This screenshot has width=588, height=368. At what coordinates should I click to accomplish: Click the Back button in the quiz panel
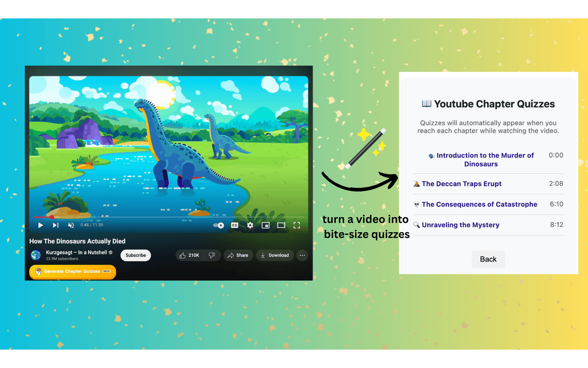[488, 259]
